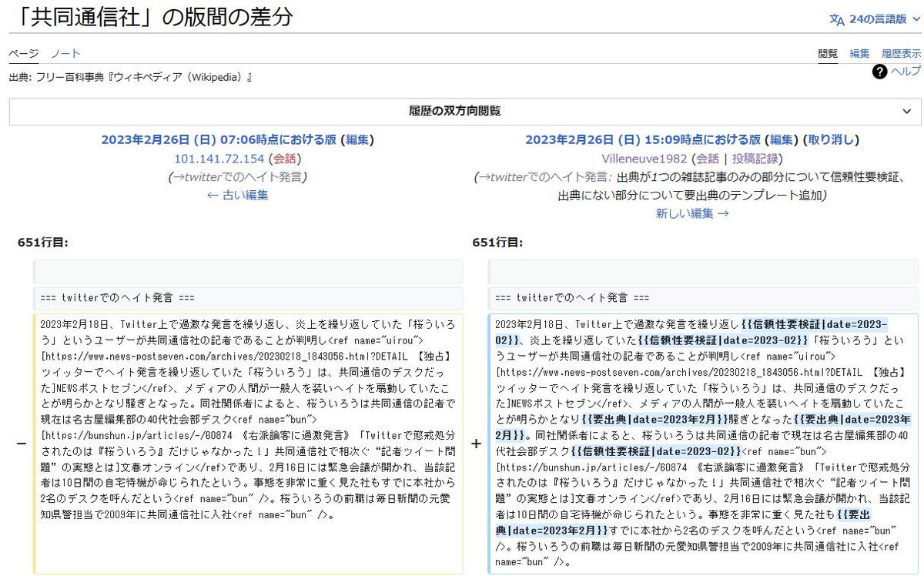Screen dimensions: 924x576
Task: Open 2023年2月26日 07:06時点における版 link
Action: tap(219, 139)
